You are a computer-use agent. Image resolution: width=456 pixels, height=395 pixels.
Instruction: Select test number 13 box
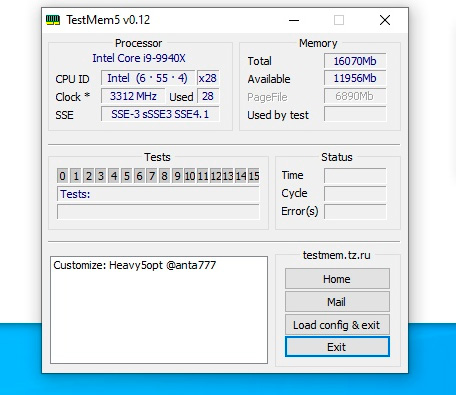[x=228, y=176]
